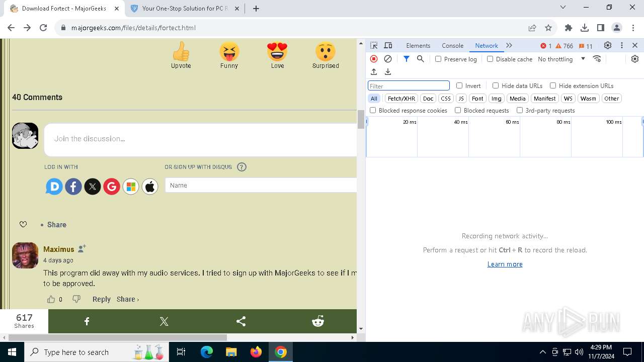Open Network panel settings gear
644x362 pixels.
point(635,59)
